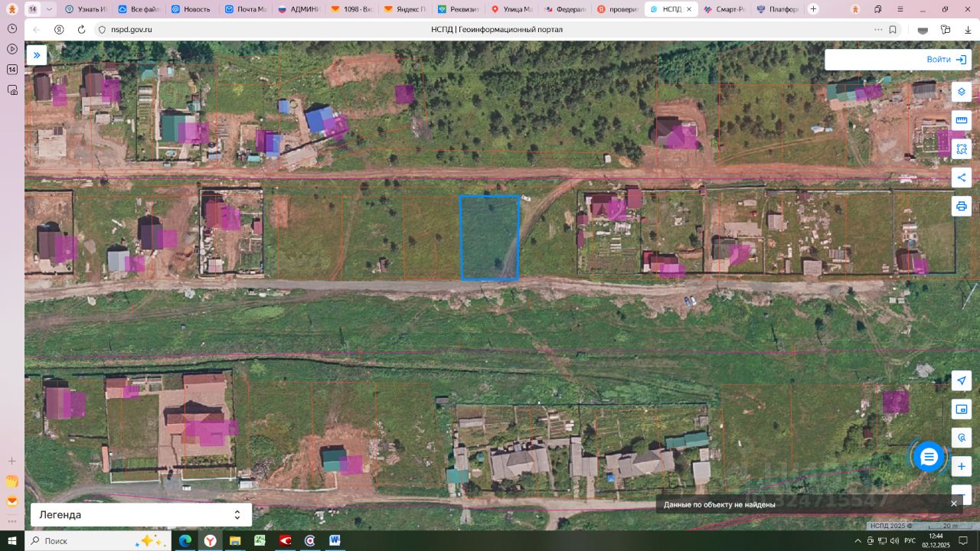980x551 pixels.
Task: Close the active НСПД tab
Action: coord(688,9)
